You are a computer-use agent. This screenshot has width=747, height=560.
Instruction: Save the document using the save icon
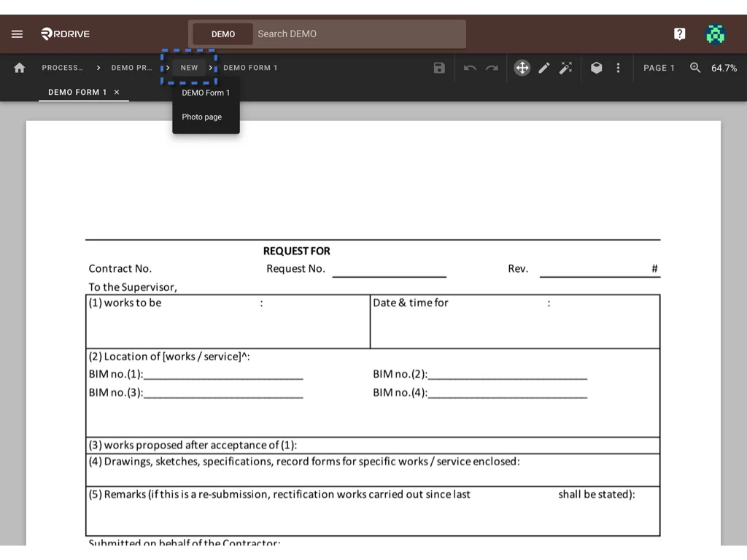pyautogui.click(x=438, y=67)
